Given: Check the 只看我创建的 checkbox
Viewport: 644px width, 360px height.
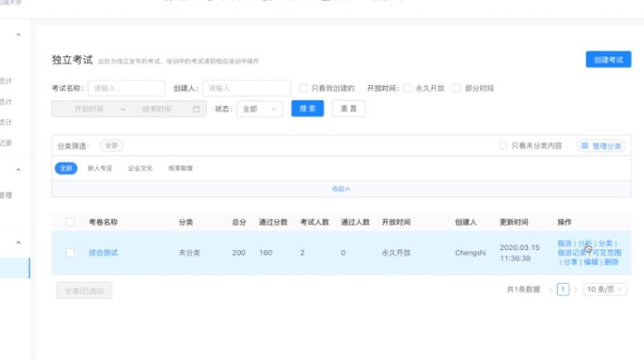Looking at the screenshot, I should [304, 89].
